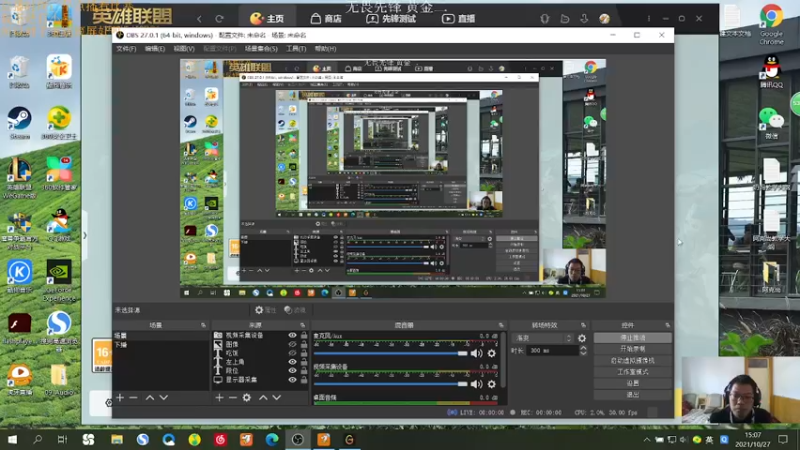Move the selected source up
The height and width of the screenshot is (450, 800).
(263, 397)
